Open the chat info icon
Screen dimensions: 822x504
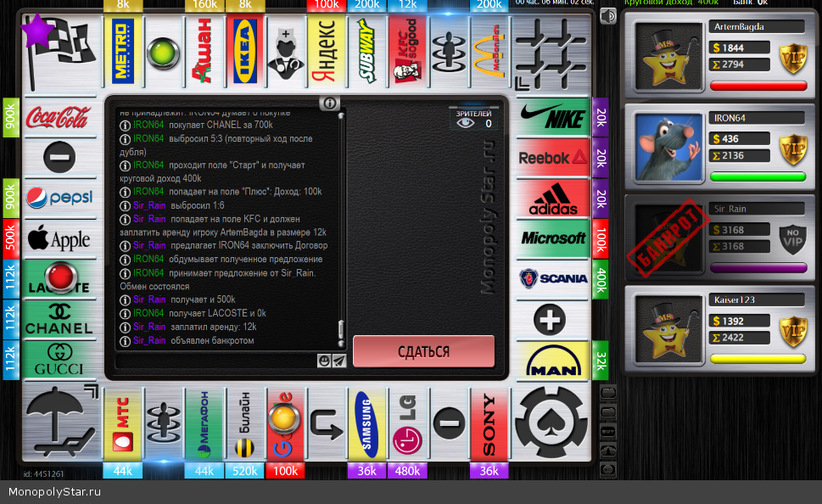(x=330, y=104)
